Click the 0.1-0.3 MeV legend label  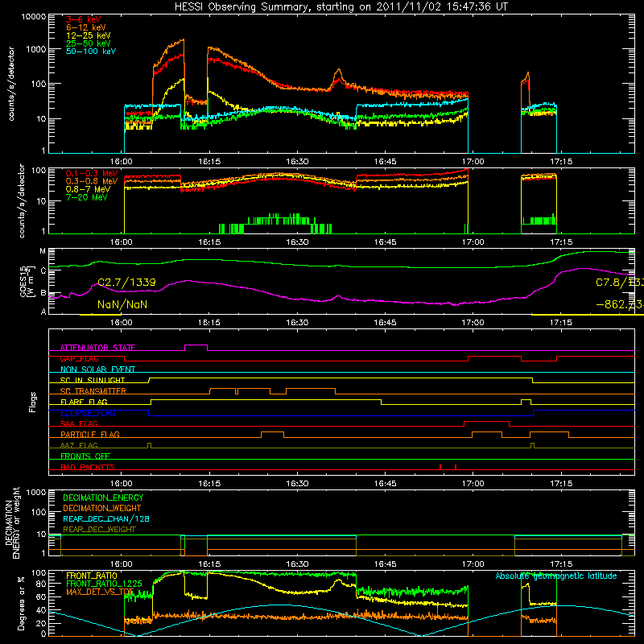point(92,173)
